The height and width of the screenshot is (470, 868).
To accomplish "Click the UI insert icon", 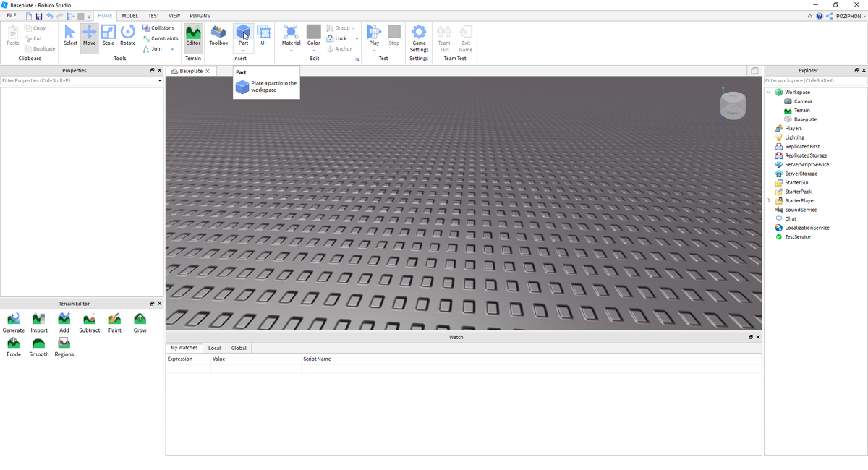I will click(263, 35).
